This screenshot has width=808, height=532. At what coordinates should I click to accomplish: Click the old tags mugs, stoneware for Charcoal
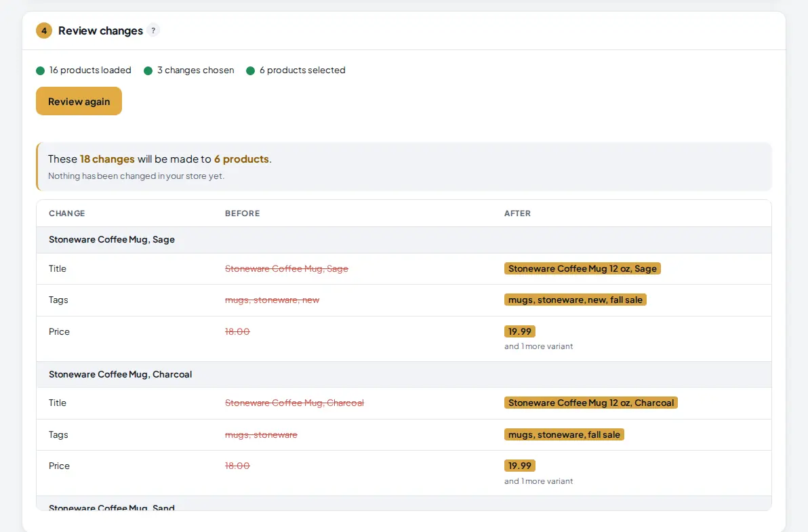261,434
